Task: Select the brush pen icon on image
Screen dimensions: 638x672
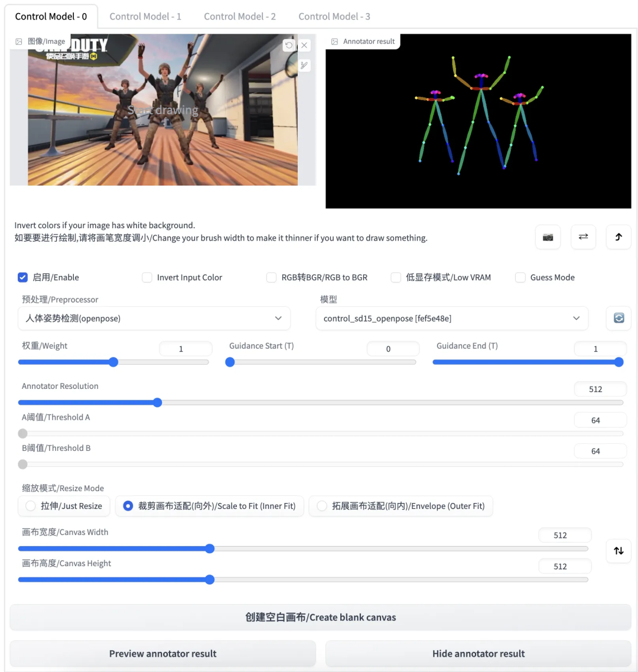Action: coord(304,65)
